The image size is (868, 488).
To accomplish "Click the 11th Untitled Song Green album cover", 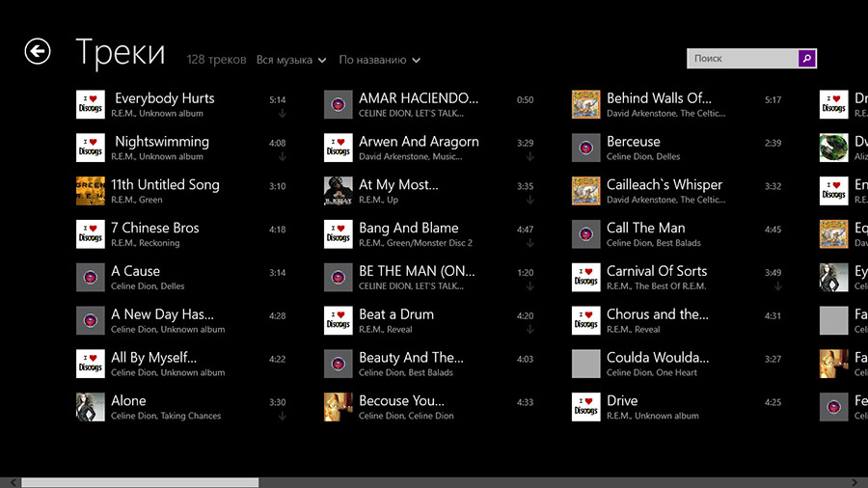I will pos(91,191).
